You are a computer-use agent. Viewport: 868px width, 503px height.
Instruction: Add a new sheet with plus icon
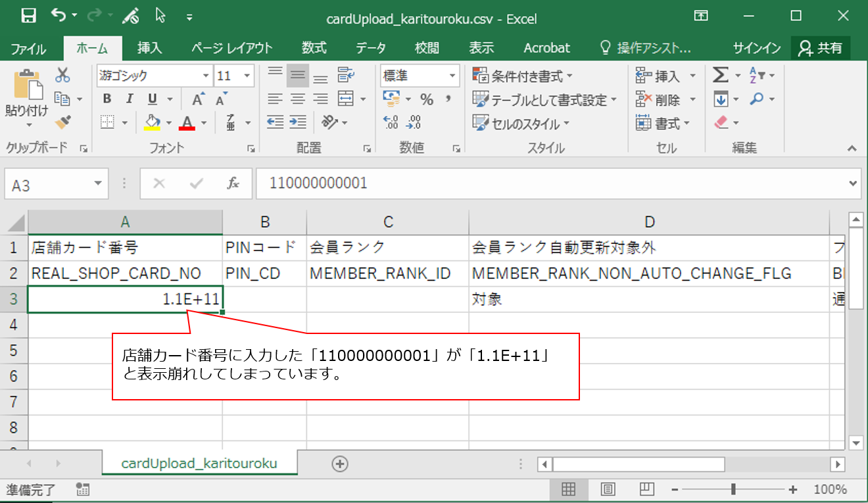coord(340,464)
